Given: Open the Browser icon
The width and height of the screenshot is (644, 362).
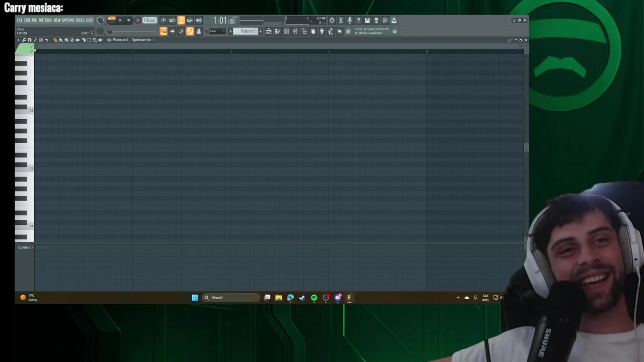Looking at the screenshot, I should [304, 31].
